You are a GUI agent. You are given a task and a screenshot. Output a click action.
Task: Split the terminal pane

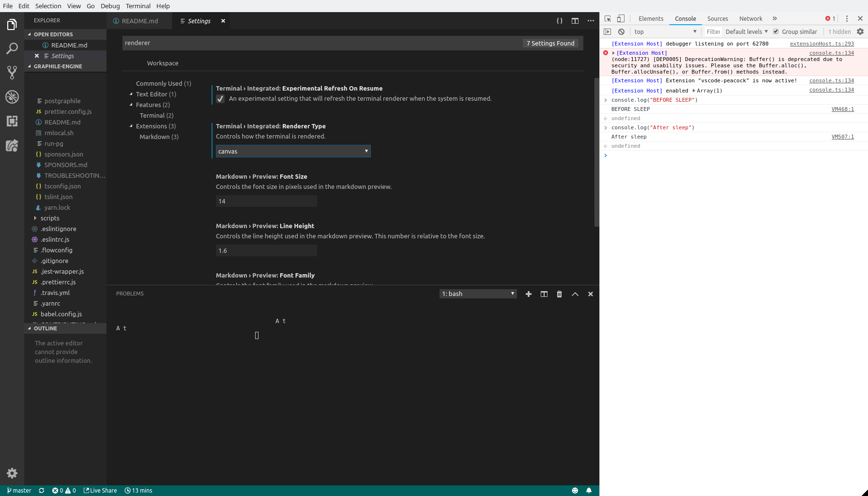coord(544,294)
